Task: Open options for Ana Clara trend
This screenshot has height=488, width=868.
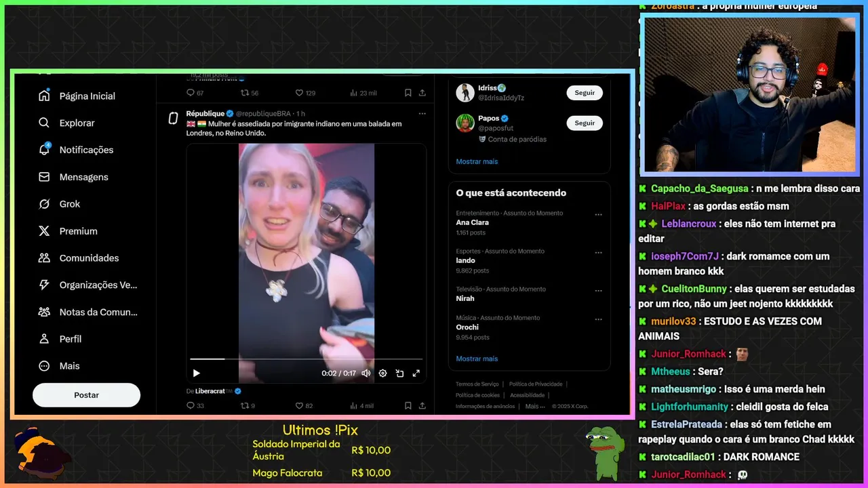Action: coord(598,214)
